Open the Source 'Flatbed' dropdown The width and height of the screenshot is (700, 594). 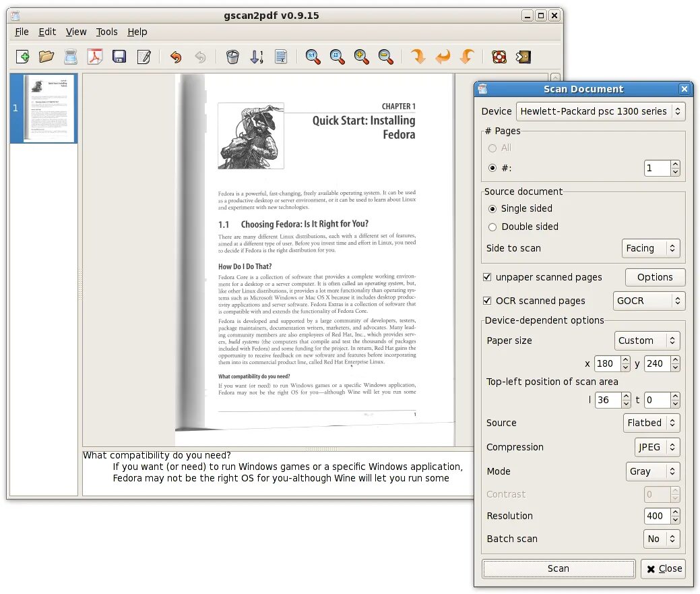[x=651, y=423]
